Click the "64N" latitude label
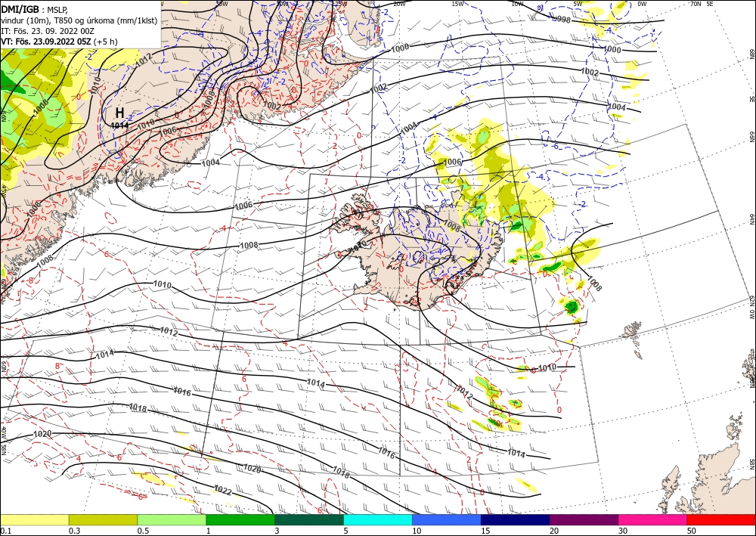The width and height of the screenshot is (756, 536). click(x=751, y=219)
